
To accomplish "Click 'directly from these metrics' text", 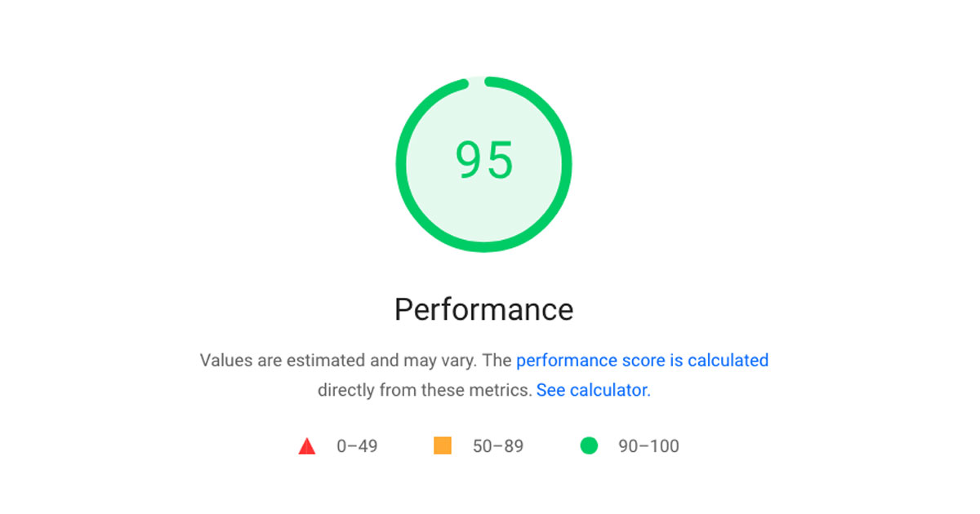I will point(425,390).
